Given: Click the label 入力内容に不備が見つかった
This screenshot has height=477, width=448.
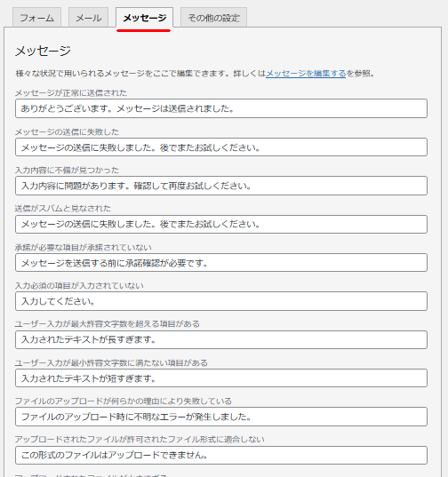Looking at the screenshot, I should [x=67, y=170].
